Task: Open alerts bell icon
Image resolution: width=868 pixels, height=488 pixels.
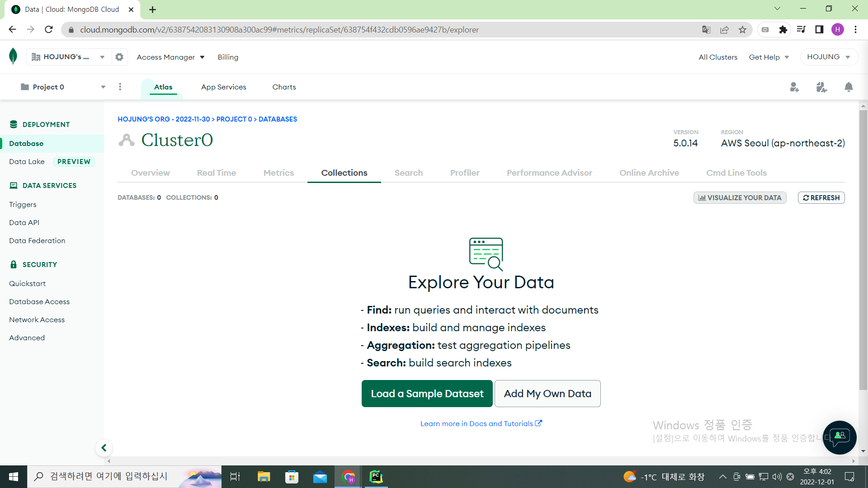Action: pyautogui.click(x=849, y=87)
